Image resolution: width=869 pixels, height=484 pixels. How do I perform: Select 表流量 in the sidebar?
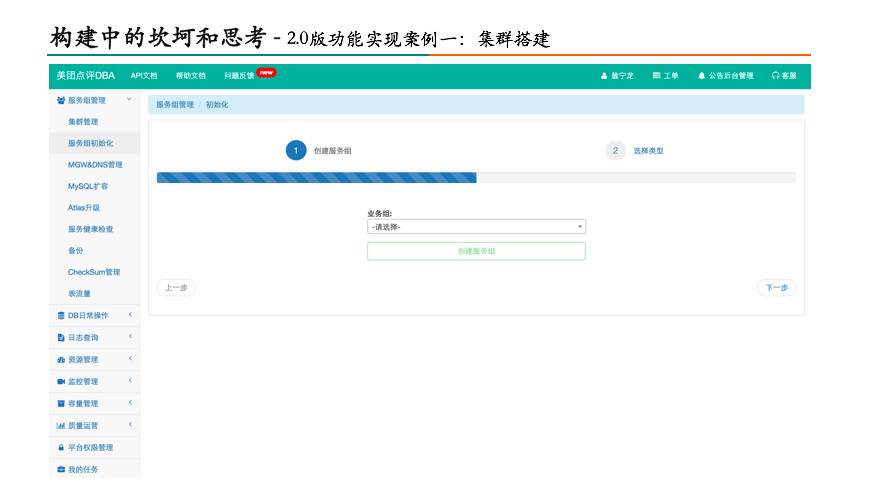tap(79, 294)
